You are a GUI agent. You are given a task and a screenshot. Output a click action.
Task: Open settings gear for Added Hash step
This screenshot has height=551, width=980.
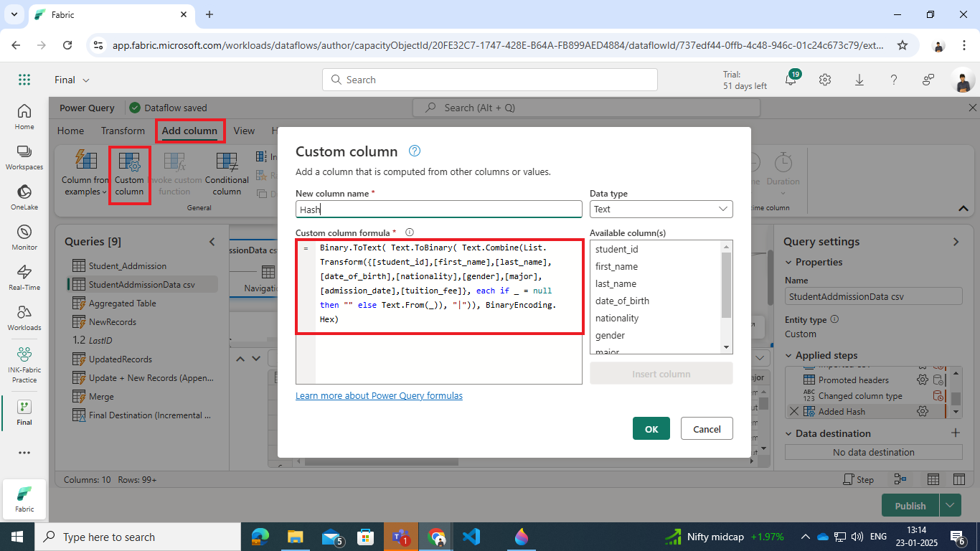pos(923,411)
